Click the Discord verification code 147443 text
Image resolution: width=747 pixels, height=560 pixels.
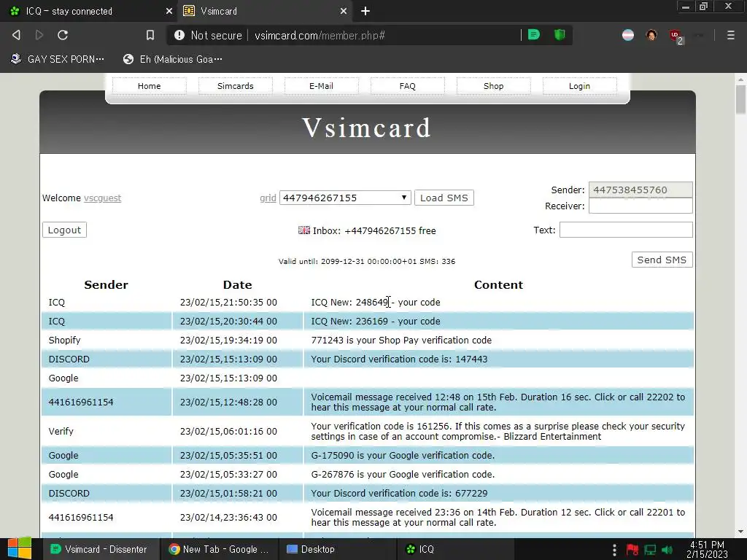pyautogui.click(x=399, y=359)
